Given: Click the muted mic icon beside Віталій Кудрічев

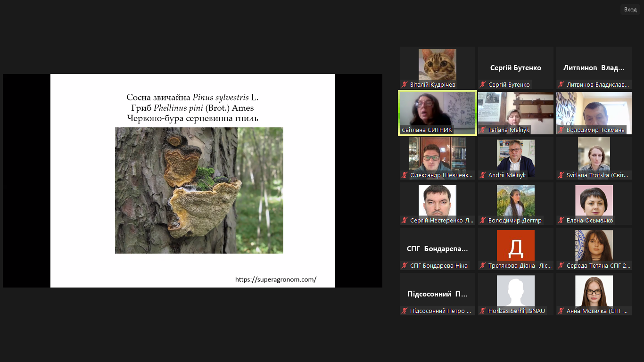Looking at the screenshot, I should pyautogui.click(x=405, y=85).
